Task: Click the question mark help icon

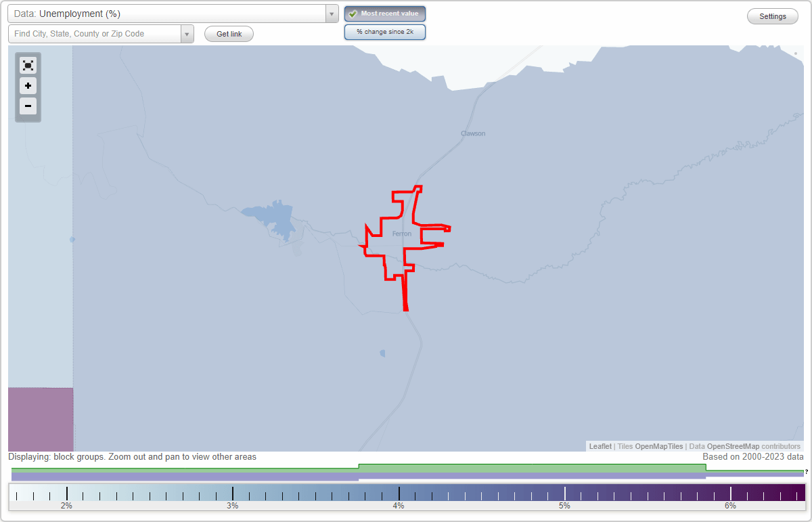Action: [x=807, y=472]
